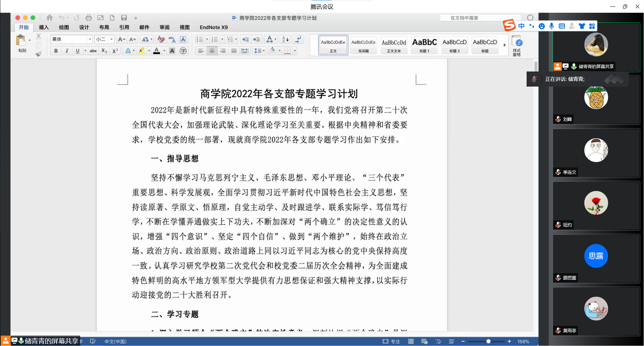Click the distributed alignment icon
The image size is (644, 346).
pyautogui.click(x=245, y=51)
